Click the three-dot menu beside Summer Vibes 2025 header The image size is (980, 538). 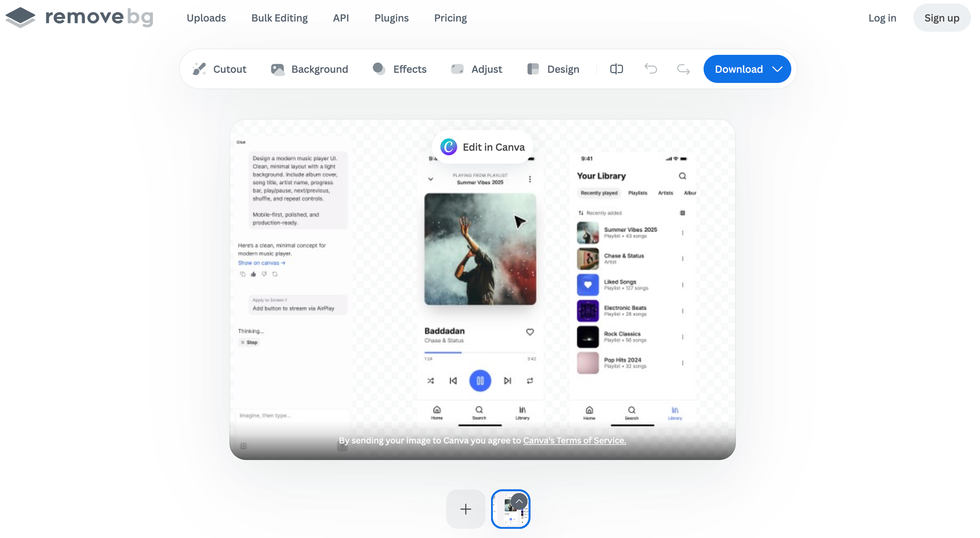pyautogui.click(x=530, y=179)
